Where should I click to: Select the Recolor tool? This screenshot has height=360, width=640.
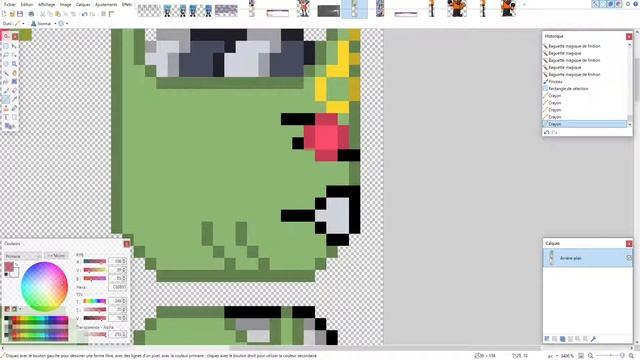tap(14, 108)
